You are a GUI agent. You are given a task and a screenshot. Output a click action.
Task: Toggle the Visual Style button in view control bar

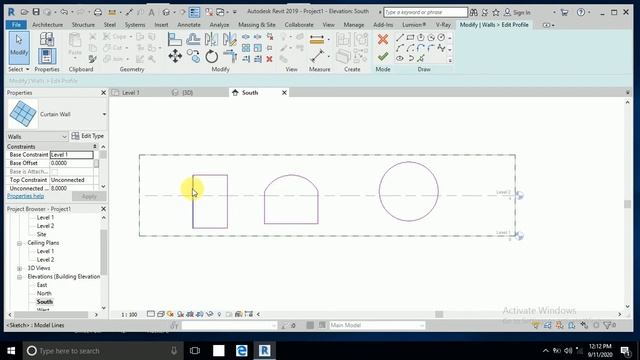[x=160, y=314]
